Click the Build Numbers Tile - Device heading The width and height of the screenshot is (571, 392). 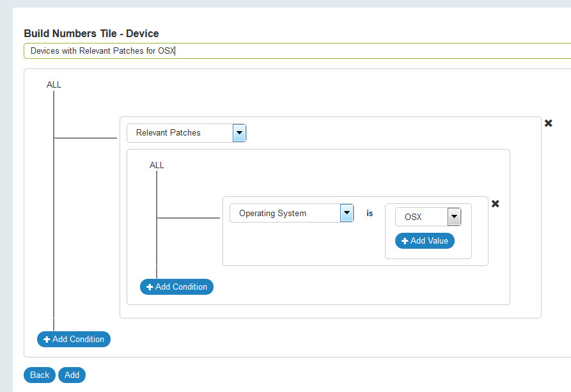pyautogui.click(x=91, y=33)
